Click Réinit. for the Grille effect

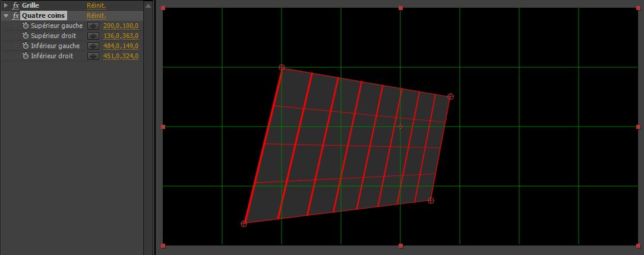[x=96, y=6]
